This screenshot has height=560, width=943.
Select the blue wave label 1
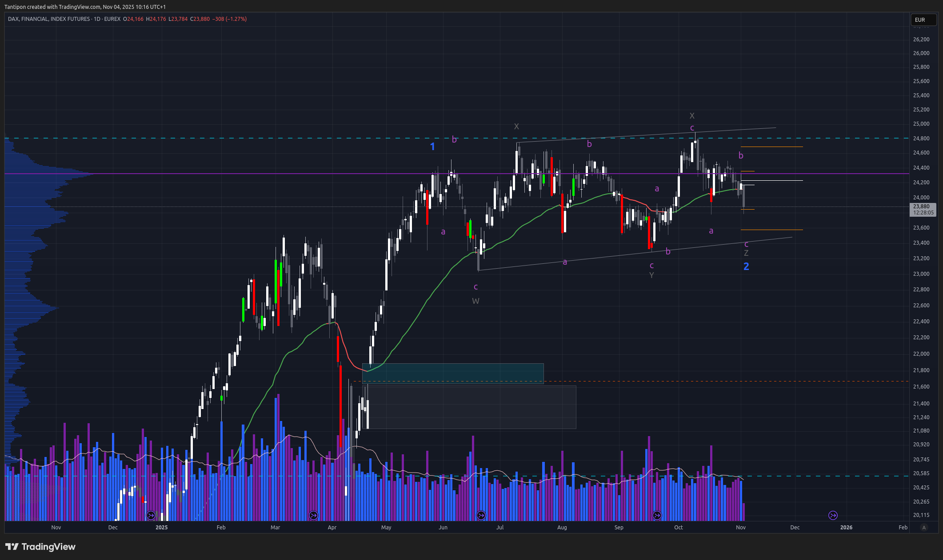click(x=432, y=147)
